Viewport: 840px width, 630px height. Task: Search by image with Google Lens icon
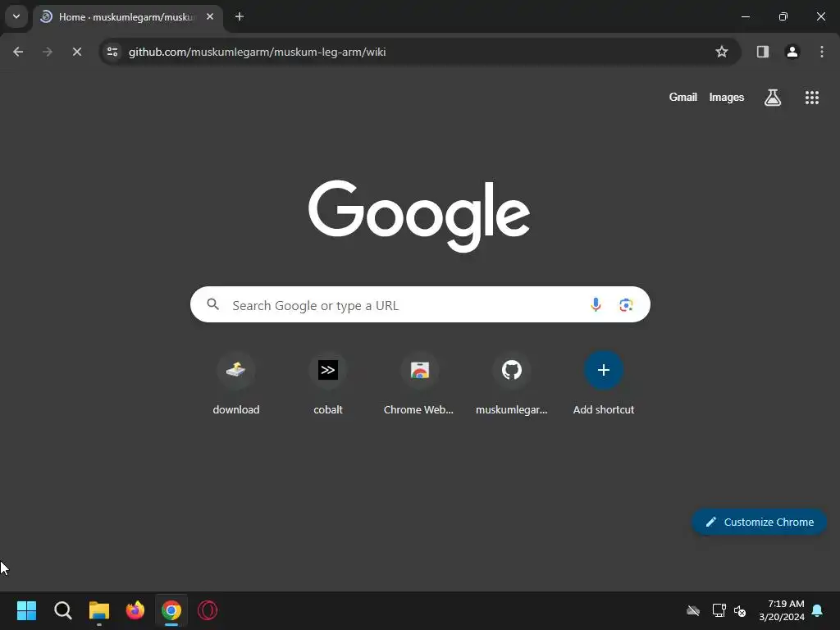626,305
